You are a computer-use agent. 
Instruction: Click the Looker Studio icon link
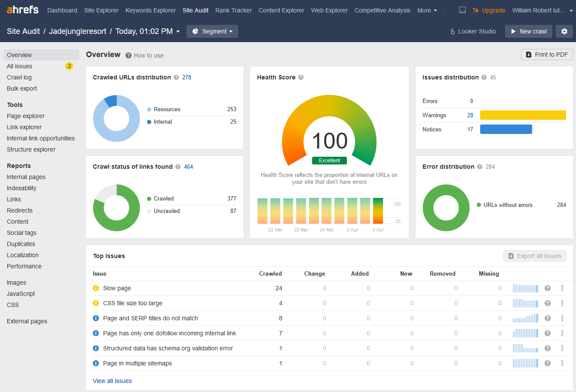coord(473,31)
